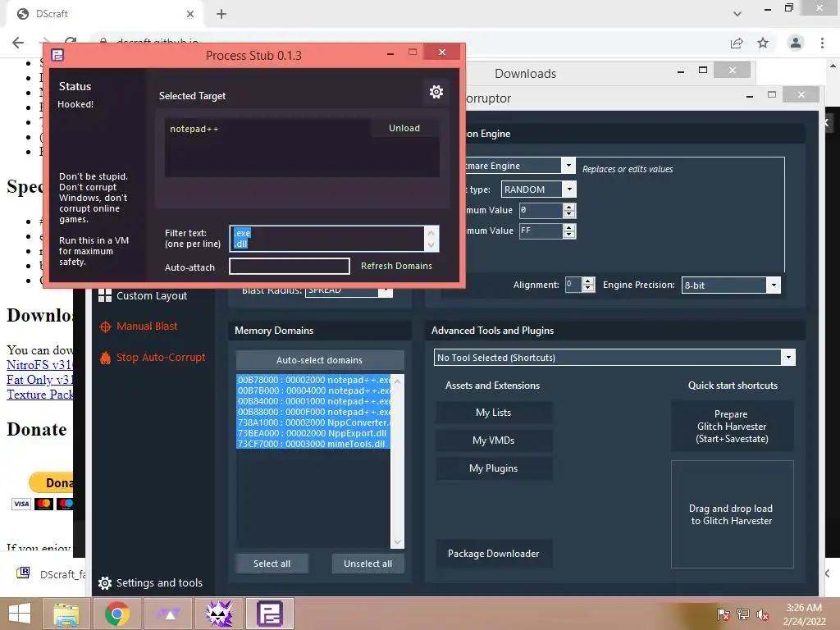Open the RTC monster icon in taskbar
The image size is (840, 630).
click(x=219, y=614)
